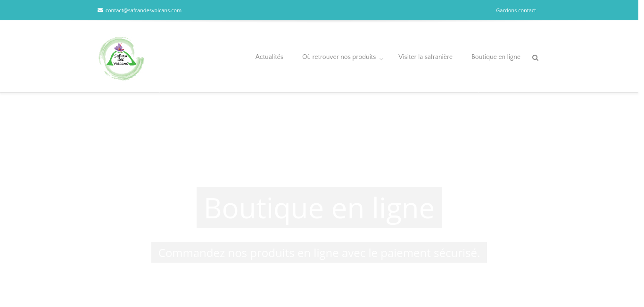Viewport: 644px width, 307px height.
Task: Follow the Gardons contact link
Action: (516, 10)
